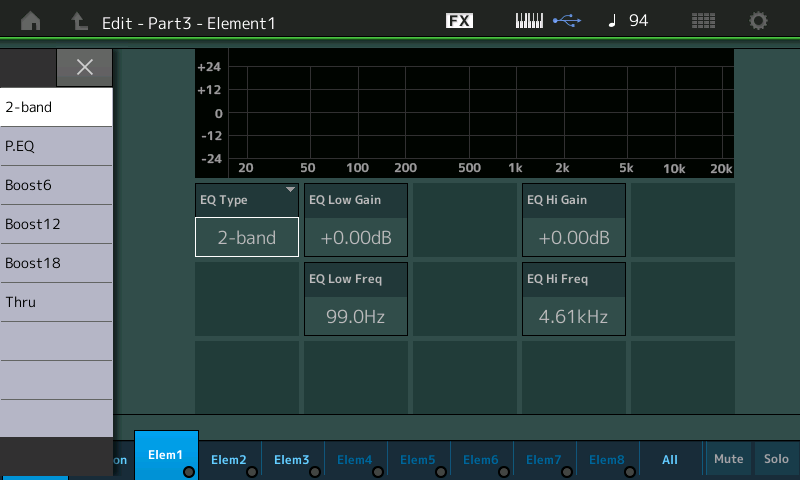Close the EQ type popup list
The width and height of the screenshot is (800, 480).
pos(84,67)
